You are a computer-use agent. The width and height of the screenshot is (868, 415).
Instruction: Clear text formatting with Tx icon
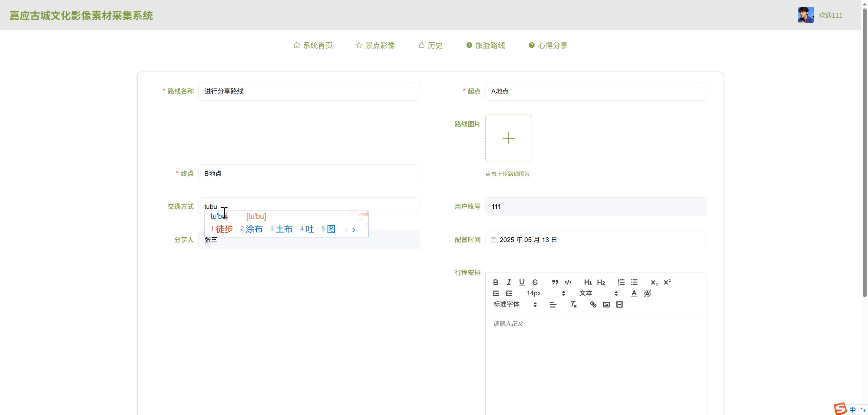(573, 304)
